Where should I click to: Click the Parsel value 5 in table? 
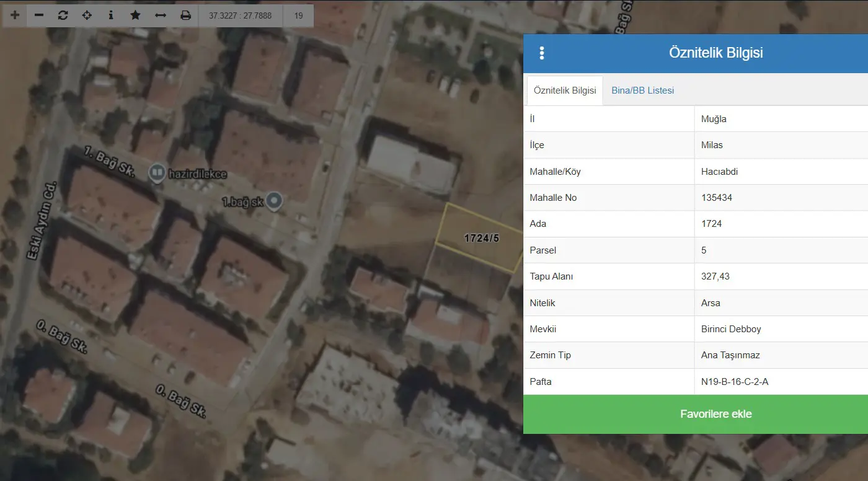(704, 250)
